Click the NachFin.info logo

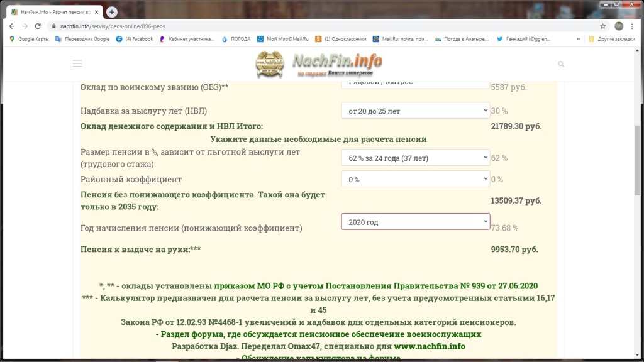tap(319, 63)
